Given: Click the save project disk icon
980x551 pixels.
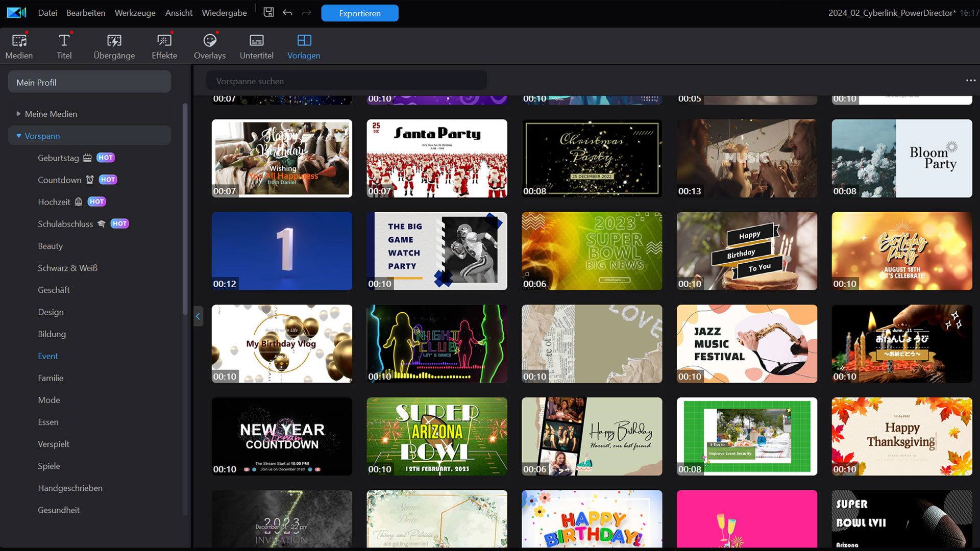Looking at the screenshot, I should (x=268, y=12).
